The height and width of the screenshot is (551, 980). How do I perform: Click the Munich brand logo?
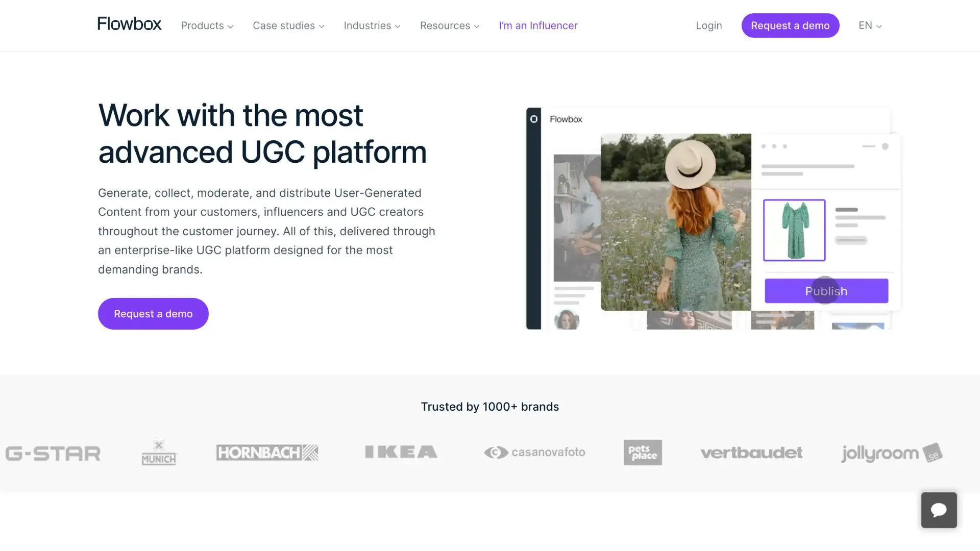coord(159,452)
